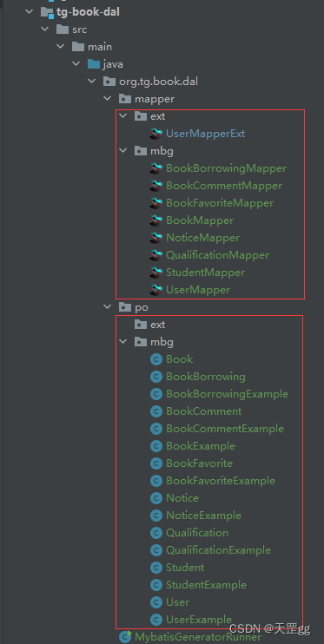Click the UserMapperExt MyBatis mapper icon
Screen dimensions: 324x644
click(156, 134)
